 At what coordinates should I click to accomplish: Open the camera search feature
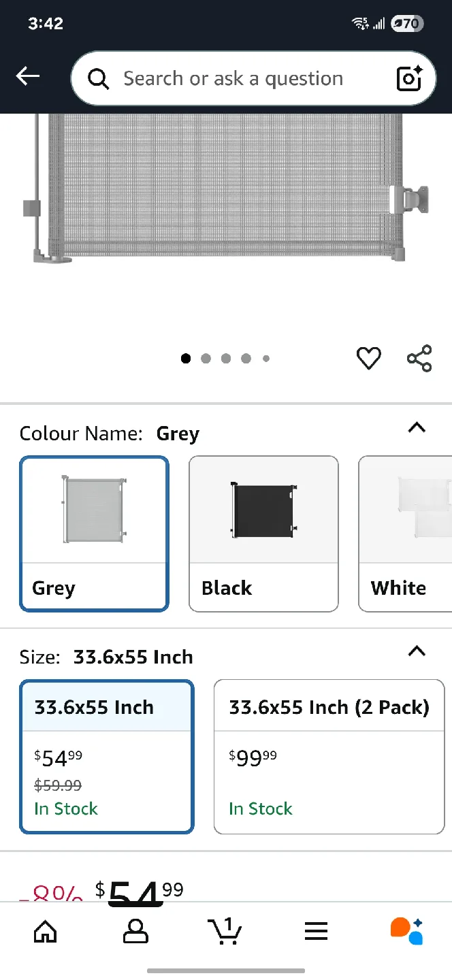coord(408,78)
